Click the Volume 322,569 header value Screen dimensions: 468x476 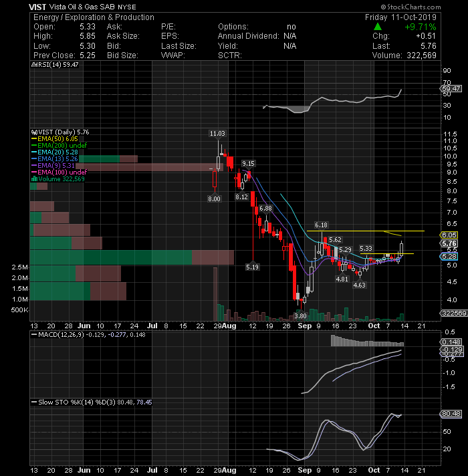(421, 55)
